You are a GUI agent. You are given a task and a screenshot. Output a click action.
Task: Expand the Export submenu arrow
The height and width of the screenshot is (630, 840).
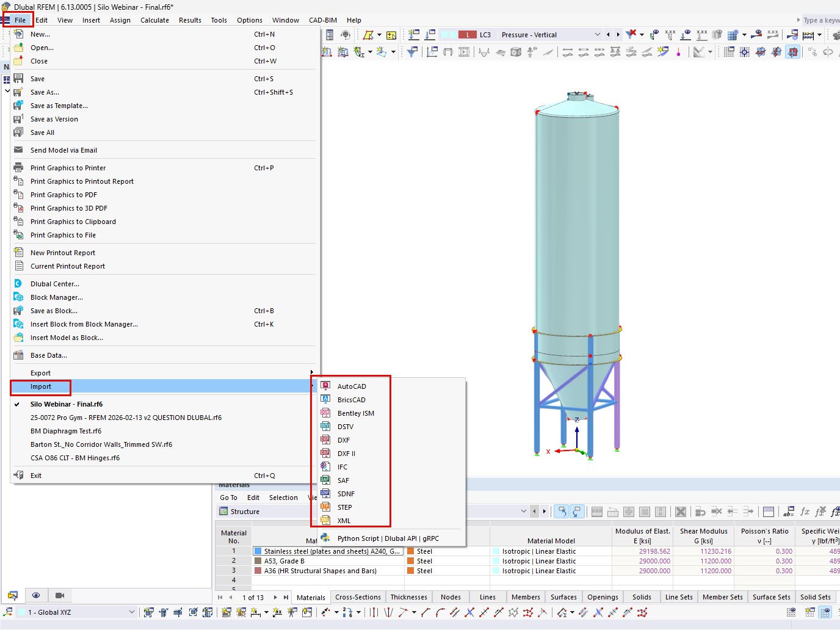point(311,373)
